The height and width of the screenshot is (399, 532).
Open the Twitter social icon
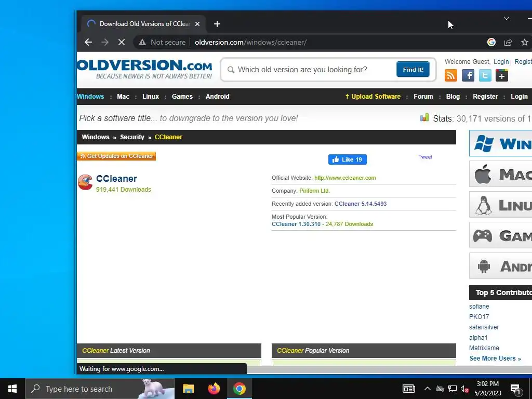(x=485, y=75)
